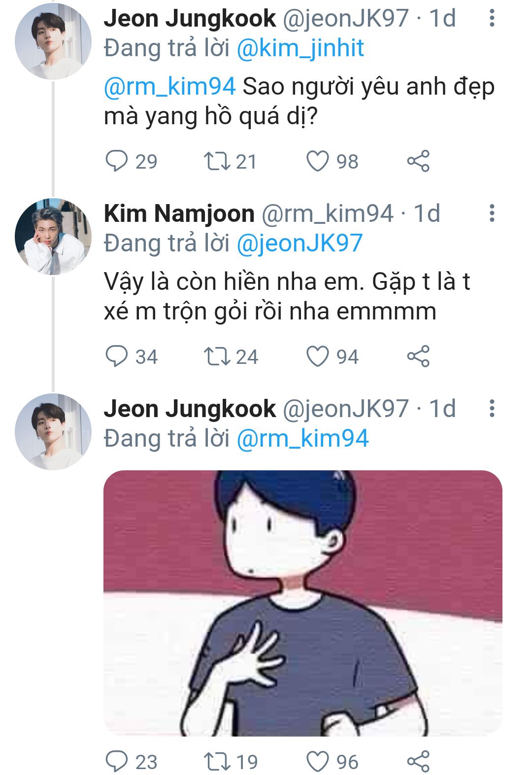This screenshot has height=775, width=532.
Task: Retweet the cartoon image tweet
Action: (x=217, y=761)
